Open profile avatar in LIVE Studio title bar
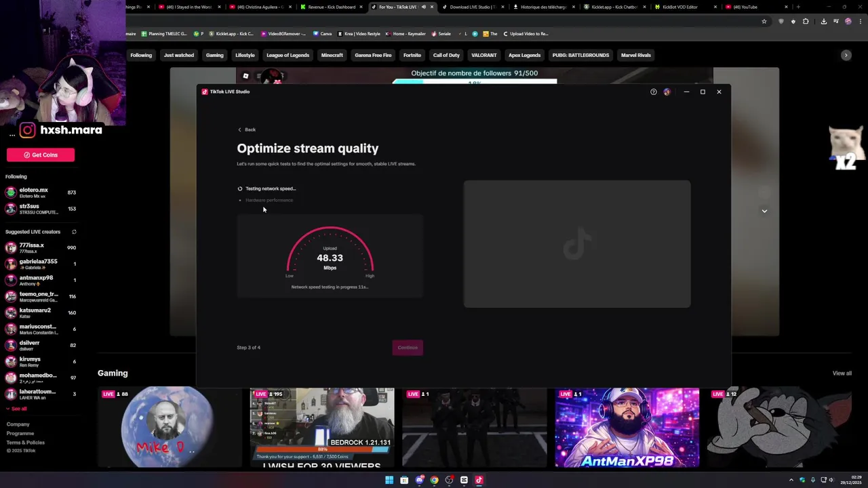Viewport: 868px width, 488px height. point(667,91)
